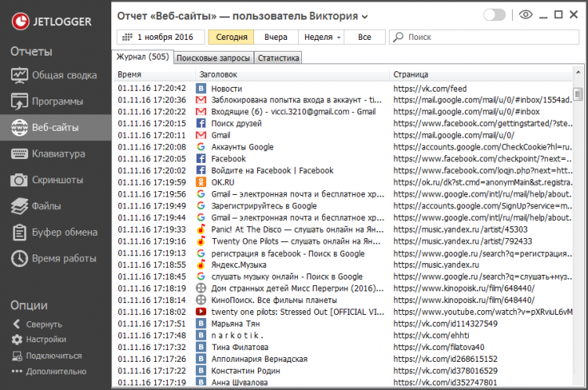The height and width of the screenshot is (390, 588).
Task: Select the Сегодня period
Action: coord(231,37)
